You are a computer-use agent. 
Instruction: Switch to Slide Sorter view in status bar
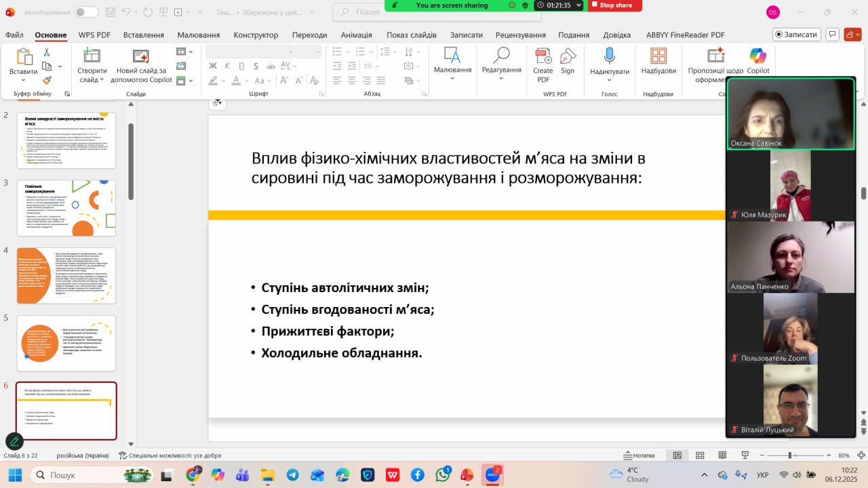[x=700, y=455]
